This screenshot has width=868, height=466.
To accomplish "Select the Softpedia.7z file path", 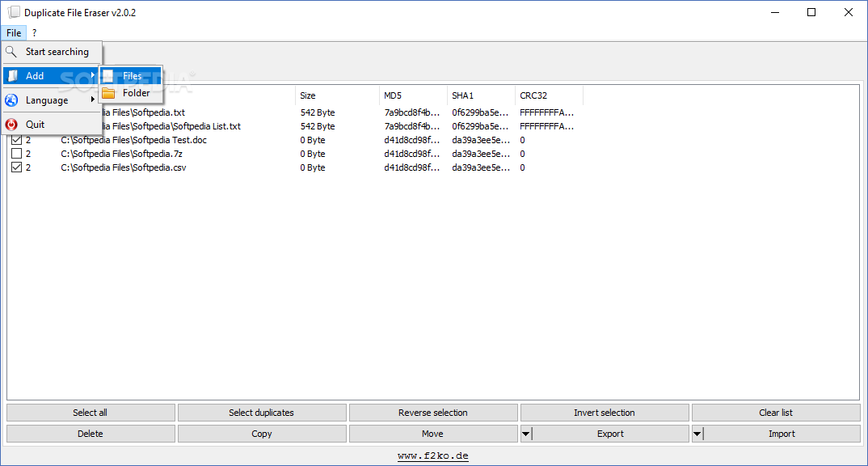I will [x=121, y=154].
